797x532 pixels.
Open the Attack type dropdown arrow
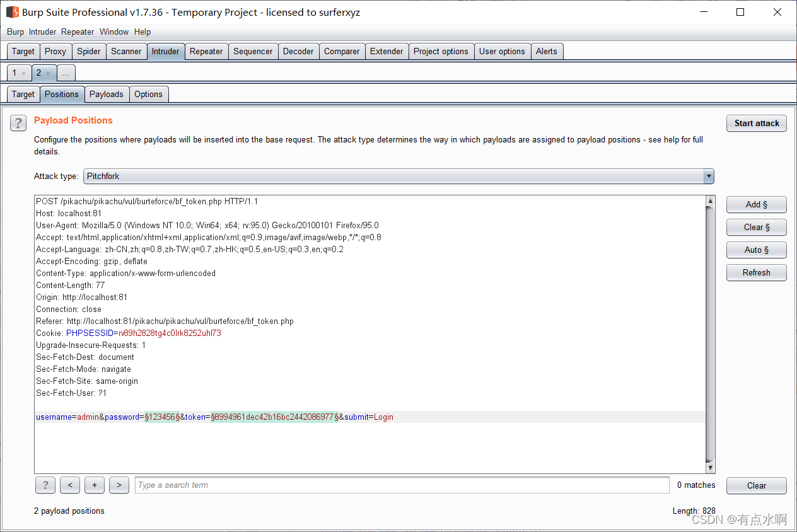point(709,176)
